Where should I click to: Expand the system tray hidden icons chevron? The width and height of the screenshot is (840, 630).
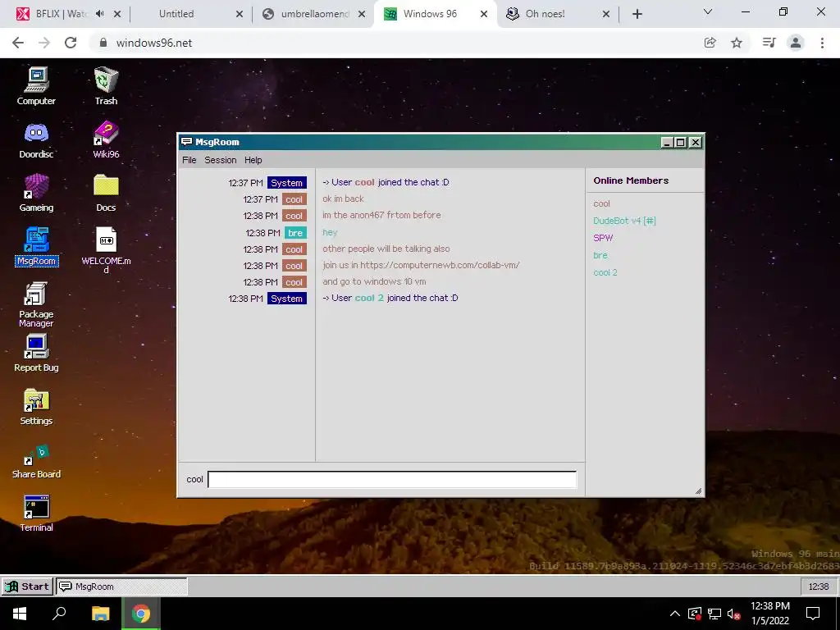675,614
